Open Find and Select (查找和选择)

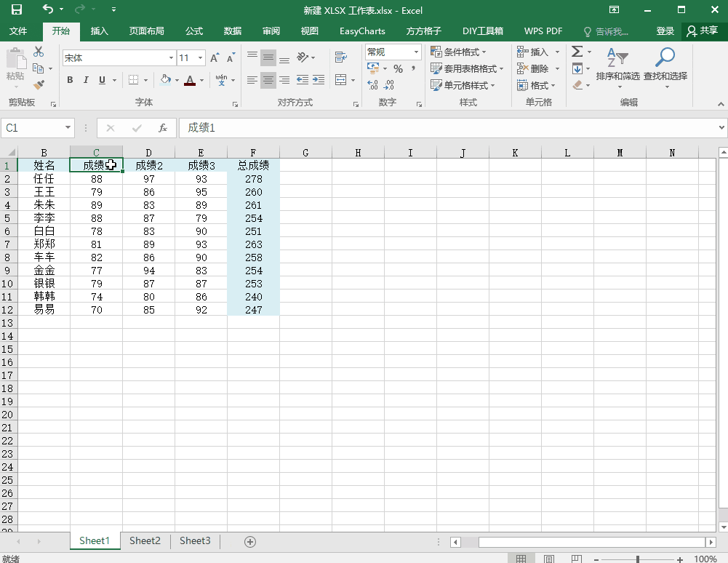[x=665, y=68]
